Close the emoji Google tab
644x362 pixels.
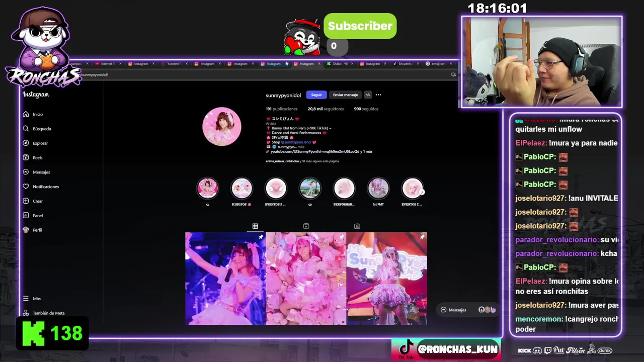pos(451,64)
